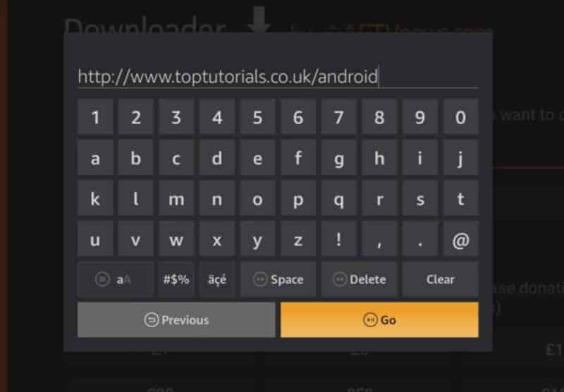Tap the period key
564x392 pixels.
(420, 240)
